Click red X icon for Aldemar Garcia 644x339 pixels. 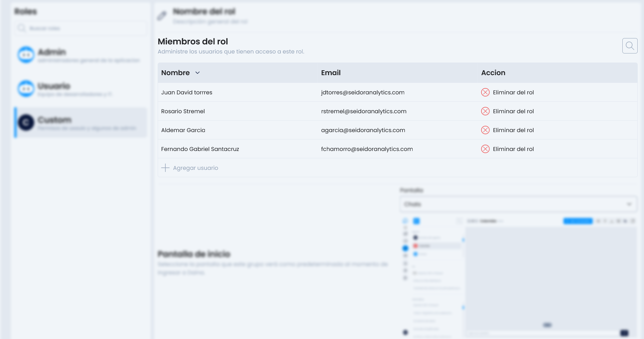[485, 130]
